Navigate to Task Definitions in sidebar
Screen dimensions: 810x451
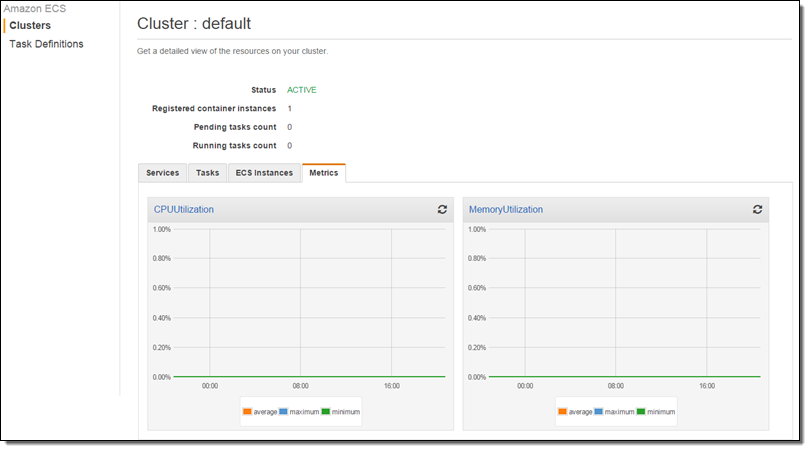[46, 44]
